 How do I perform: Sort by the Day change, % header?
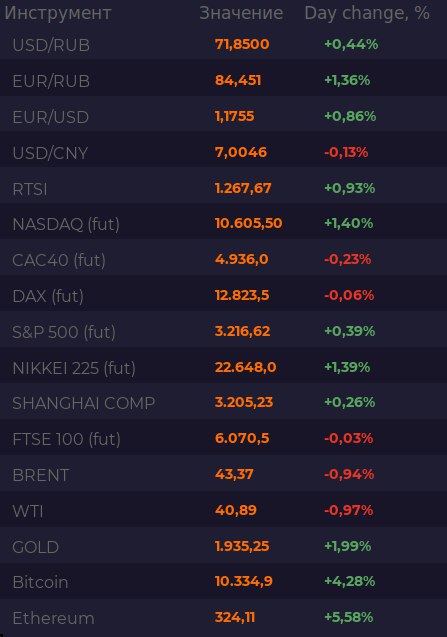pos(367,13)
